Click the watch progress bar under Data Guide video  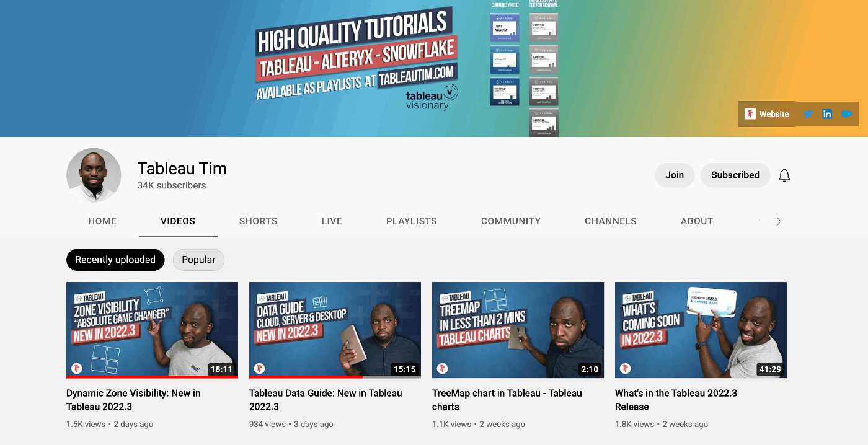(x=335, y=376)
